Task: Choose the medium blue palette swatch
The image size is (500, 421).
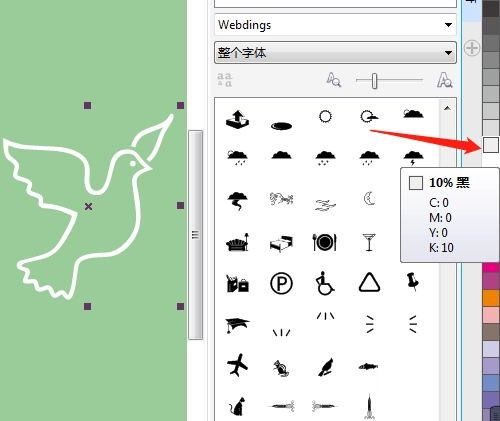Action: point(491,383)
